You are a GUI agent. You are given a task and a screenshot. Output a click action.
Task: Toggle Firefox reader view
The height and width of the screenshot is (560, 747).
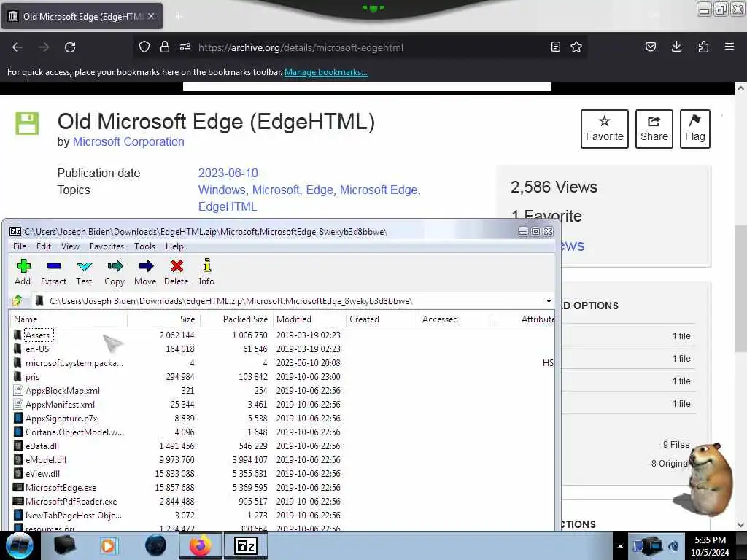(x=555, y=47)
